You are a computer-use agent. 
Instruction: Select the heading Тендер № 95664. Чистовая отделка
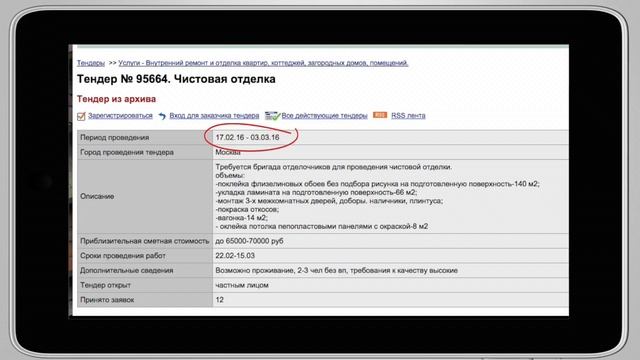[x=176, y=79]
